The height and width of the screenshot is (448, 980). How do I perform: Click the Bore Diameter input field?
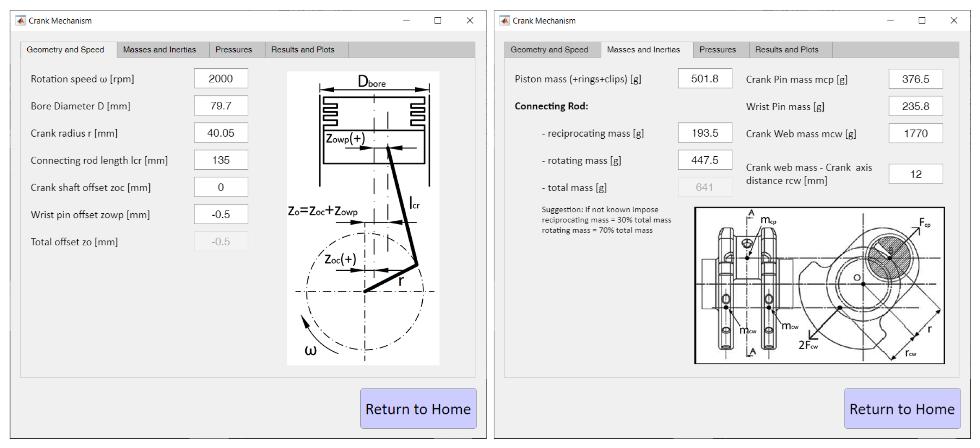[x=221, y=106]
